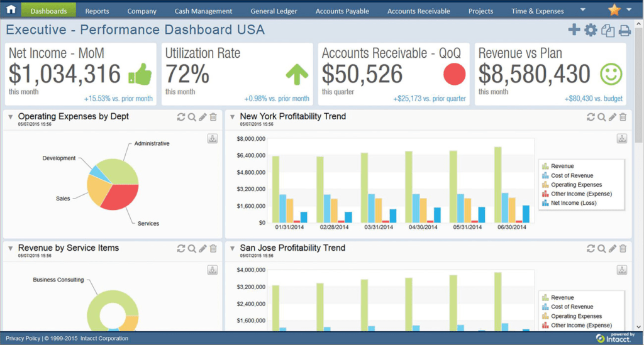This screenshot has height=345, width=644.
Task: Collapse New York Profitability Trend panel
Action: click(233, 117)
